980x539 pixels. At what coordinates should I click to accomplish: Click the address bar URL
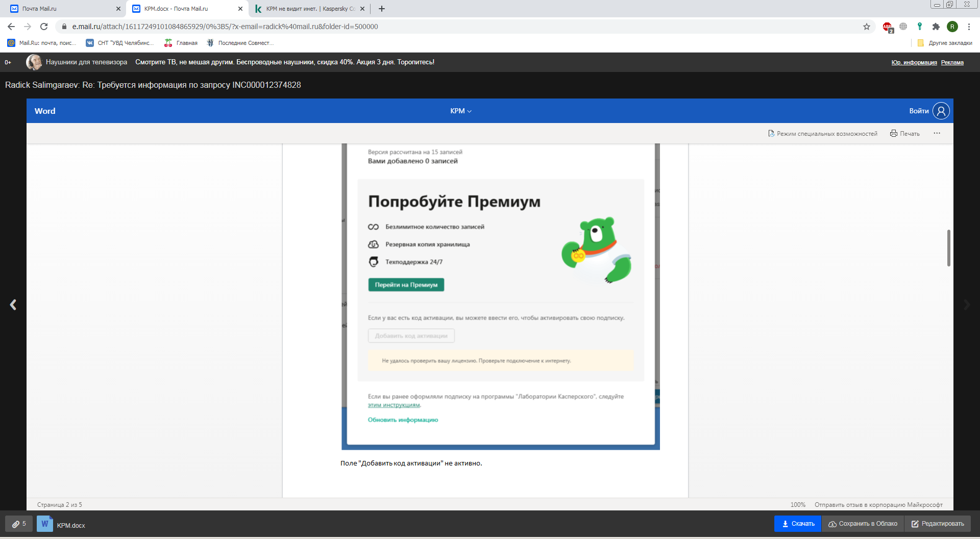click(225, 27)
